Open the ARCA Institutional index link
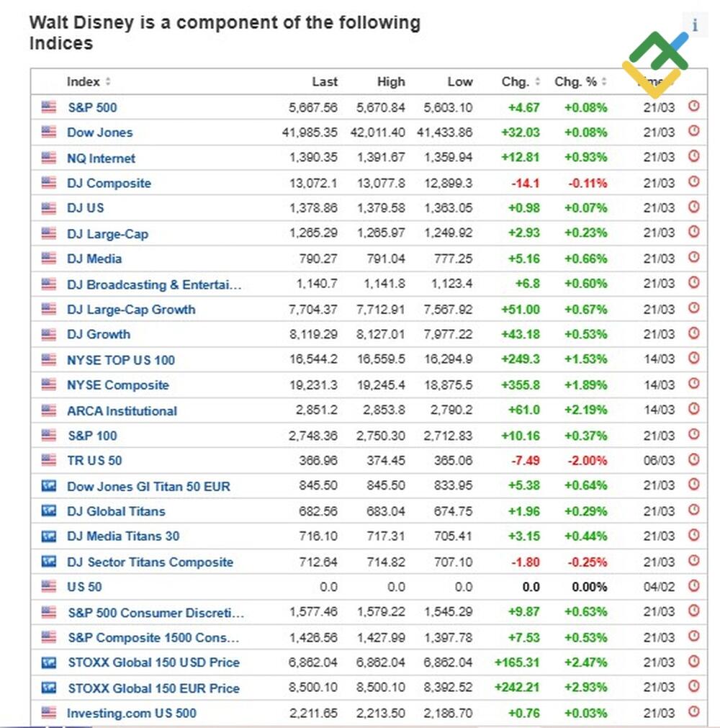The height and width of the screenshot is (728, 720). click(122, 410)
